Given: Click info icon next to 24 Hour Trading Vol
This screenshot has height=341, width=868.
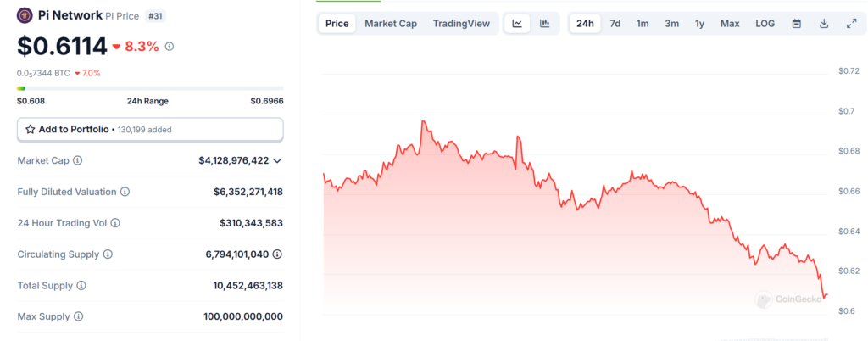Looking at the screenshot, I should tap(115, 223).
